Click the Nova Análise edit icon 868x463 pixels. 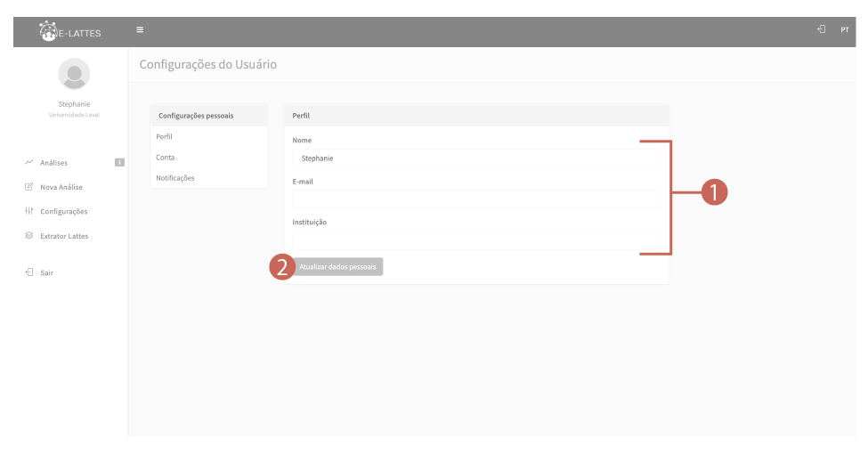(x=29, y=187)
